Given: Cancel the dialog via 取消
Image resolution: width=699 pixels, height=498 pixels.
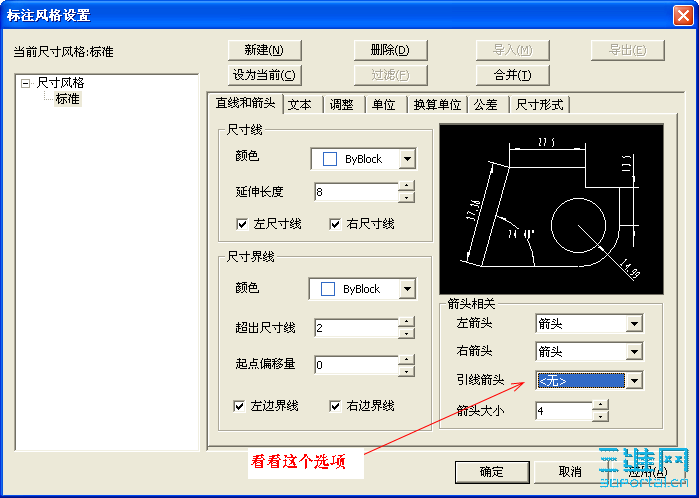Looking at the screenshot, I should 570,472.
